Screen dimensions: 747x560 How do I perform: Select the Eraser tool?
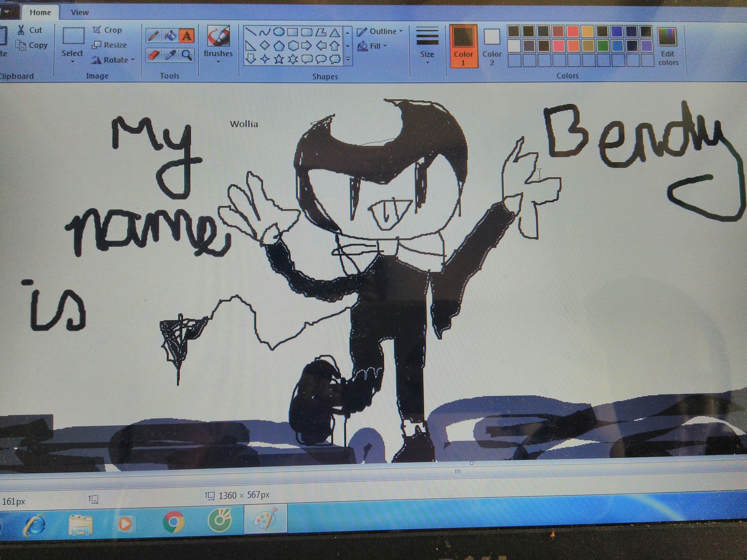pos(154,55)
